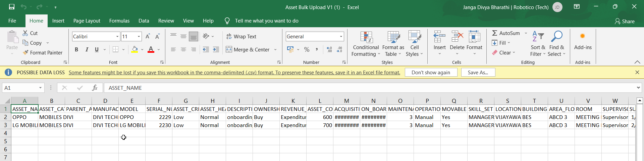
Task: Switch to the Data tab
Action: [144, 21]
